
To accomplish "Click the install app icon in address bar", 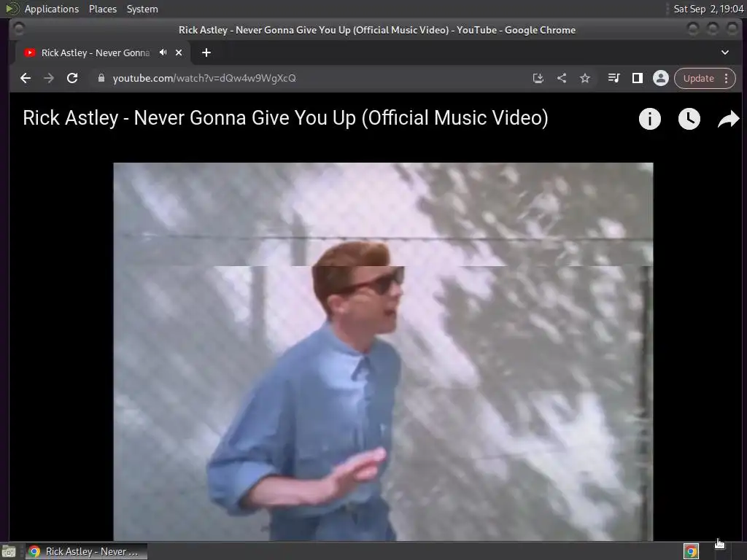I will click(x=538, y=78).
